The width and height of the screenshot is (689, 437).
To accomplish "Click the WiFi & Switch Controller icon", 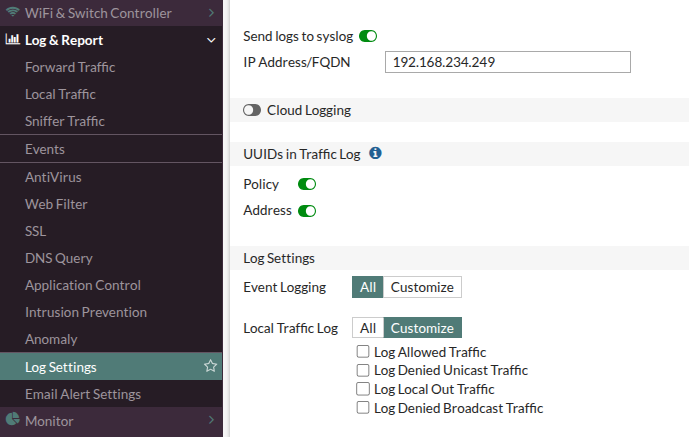I will 13,13.
